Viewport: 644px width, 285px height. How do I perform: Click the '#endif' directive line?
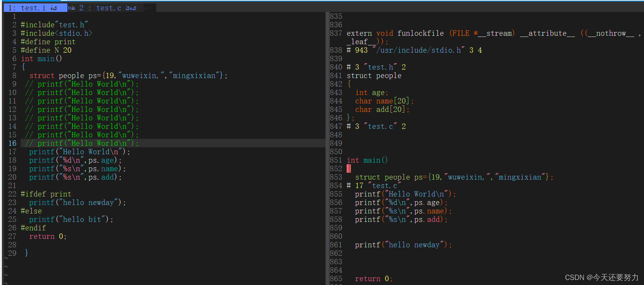click(x=33, y=228)
